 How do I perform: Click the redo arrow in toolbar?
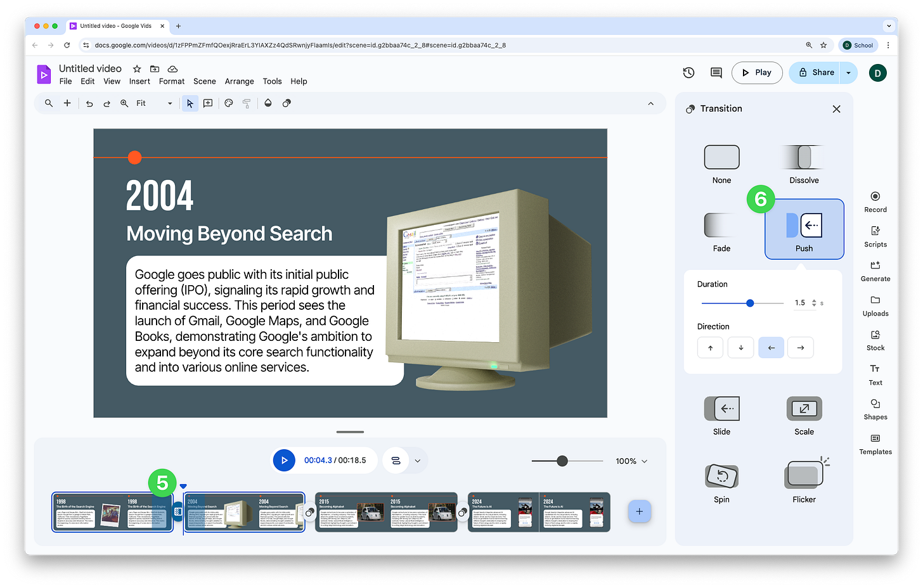tap(106, 103)
